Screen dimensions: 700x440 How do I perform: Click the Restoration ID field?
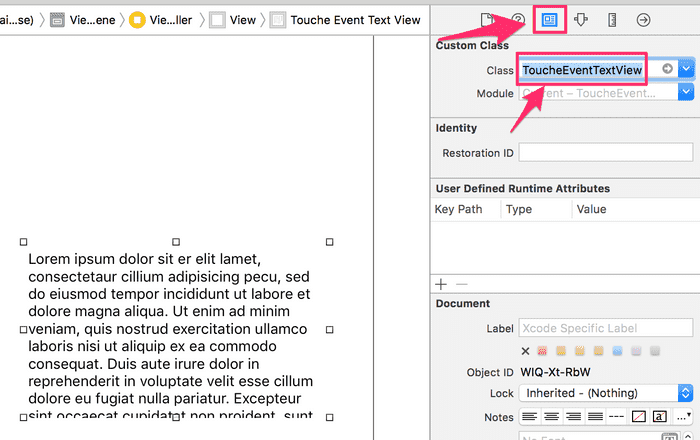[x=605, y=153]
